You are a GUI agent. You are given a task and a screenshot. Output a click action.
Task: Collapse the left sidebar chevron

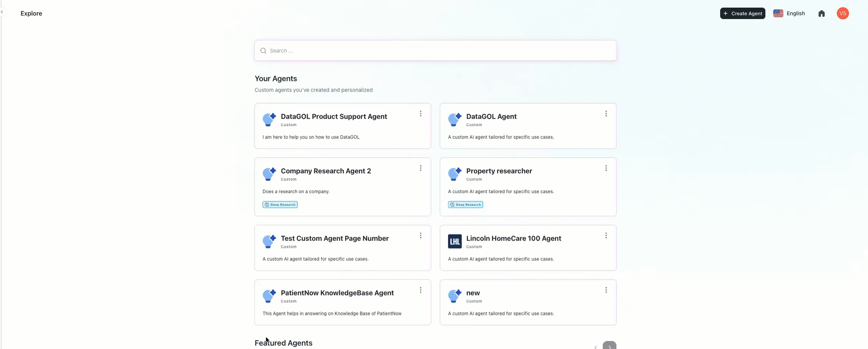click(2, 12)
